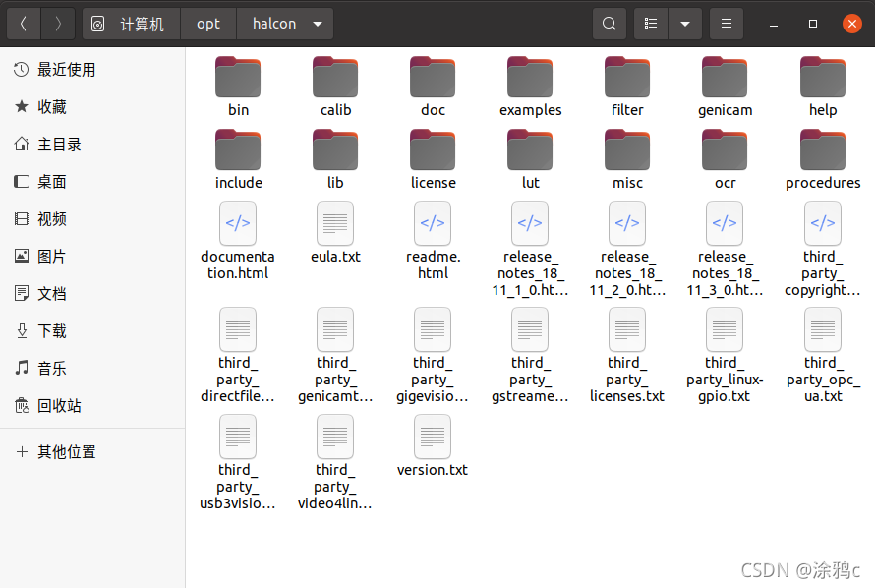875x588 pixels.
Task: Open the view options dropdown next to list view
Action: 685,23
